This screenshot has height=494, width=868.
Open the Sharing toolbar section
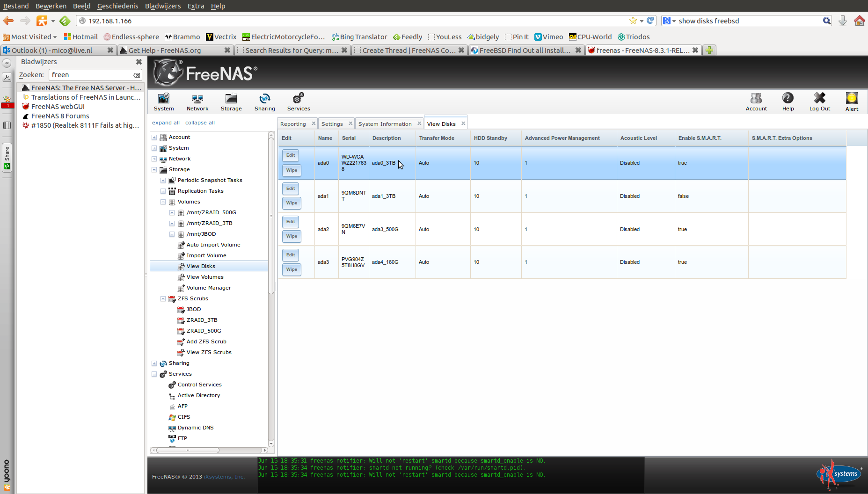coord(265,102)
